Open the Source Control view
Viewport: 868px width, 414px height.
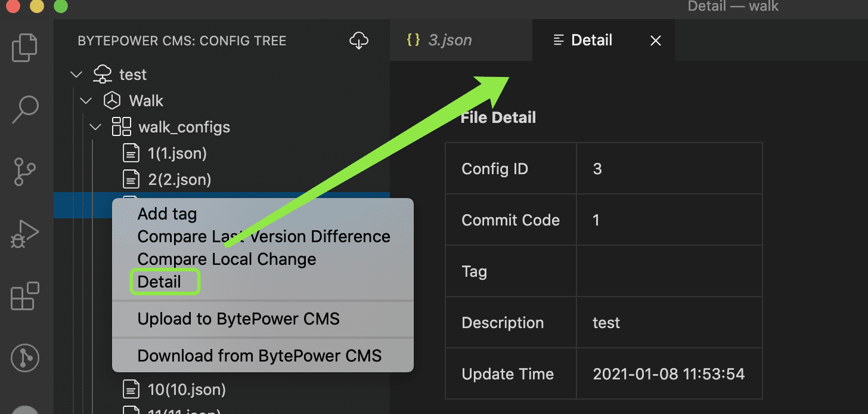point(25,172)
